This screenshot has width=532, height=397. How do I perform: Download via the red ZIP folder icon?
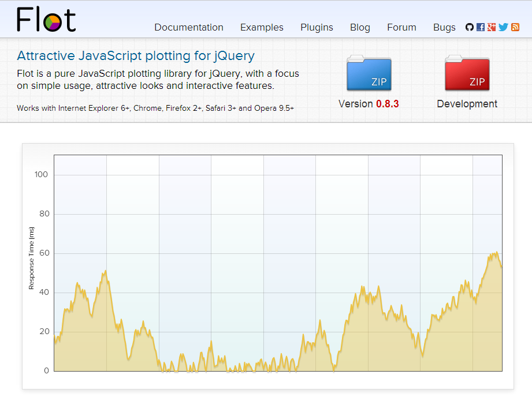coord(467,73)
